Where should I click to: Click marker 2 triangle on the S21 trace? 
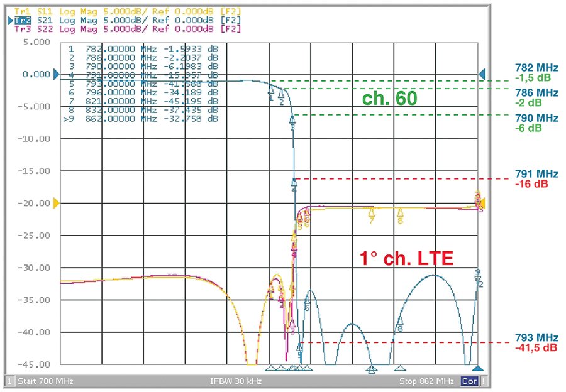(281, 95)
